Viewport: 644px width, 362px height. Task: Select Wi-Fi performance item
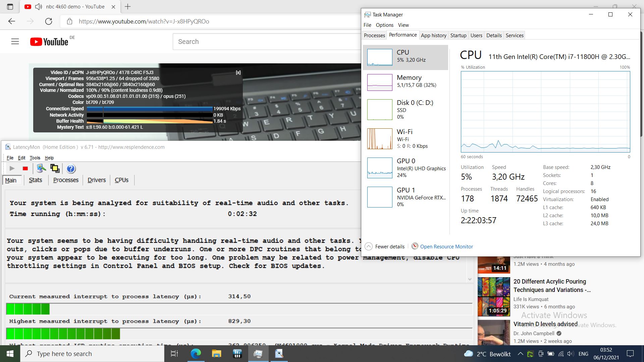(405, 139)
